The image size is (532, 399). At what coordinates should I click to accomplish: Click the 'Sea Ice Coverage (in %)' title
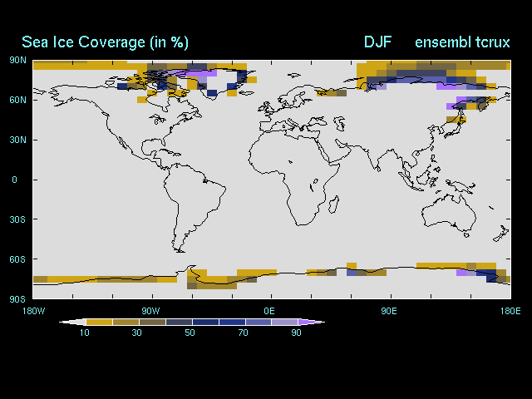105,42
